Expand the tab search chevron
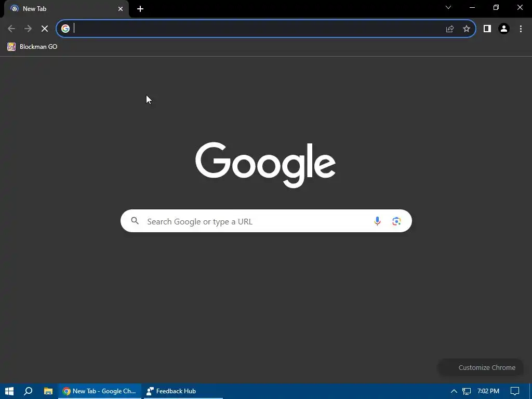 tap(448, 7)
